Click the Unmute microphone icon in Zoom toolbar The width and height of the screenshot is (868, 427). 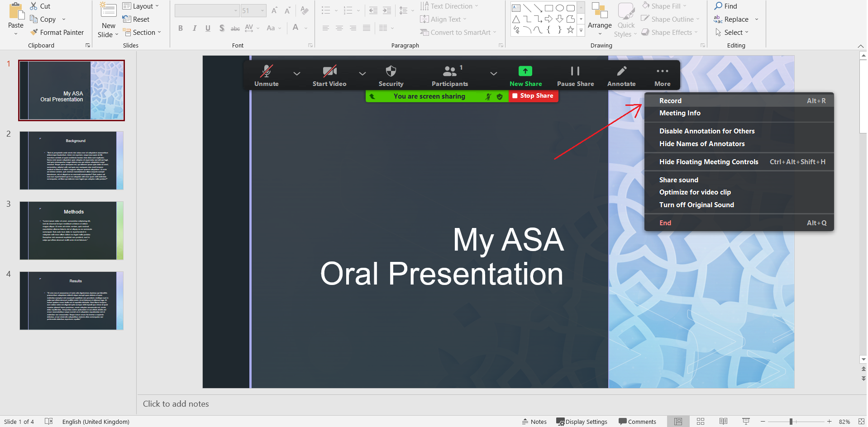click(x=267, y=71)
